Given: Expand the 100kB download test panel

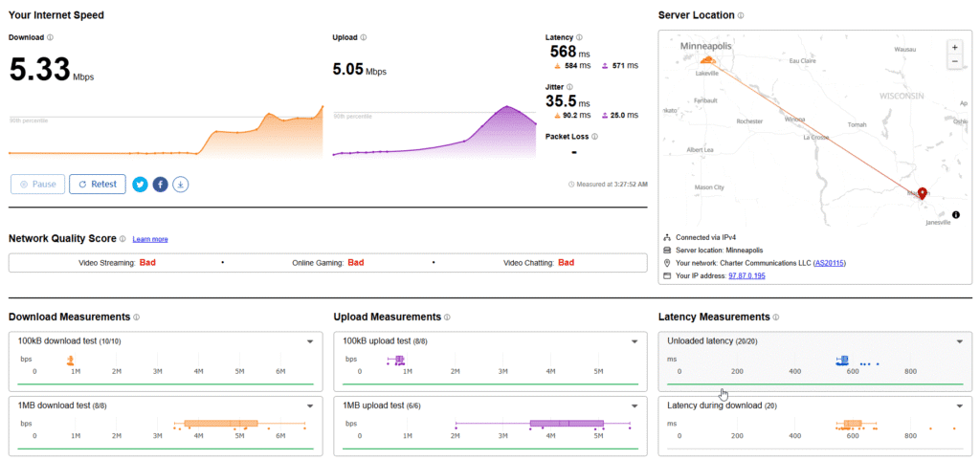Looking at the screenshot, I should click(310, 341).
